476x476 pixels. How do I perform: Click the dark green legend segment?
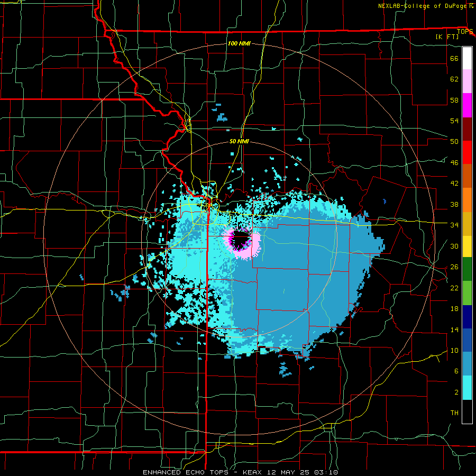point(467,269)
